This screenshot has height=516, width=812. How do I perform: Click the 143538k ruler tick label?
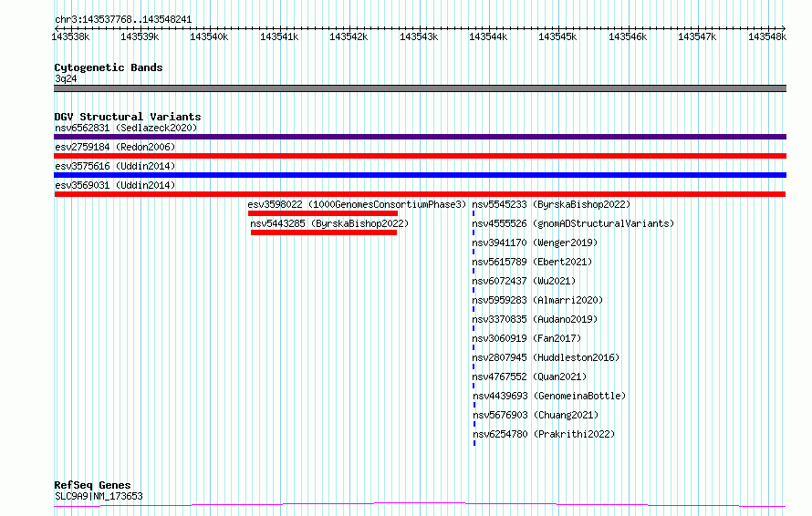pos(70,36)
